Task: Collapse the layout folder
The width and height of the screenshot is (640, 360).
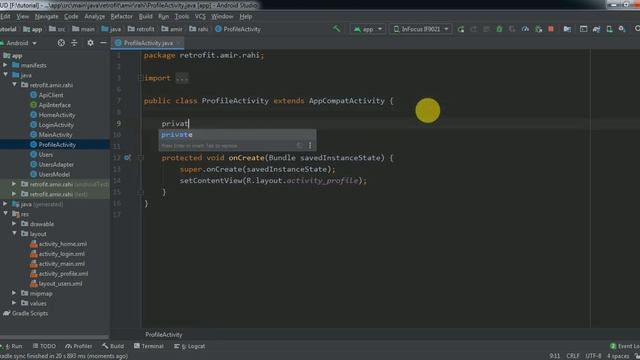Action: point(14,234)
